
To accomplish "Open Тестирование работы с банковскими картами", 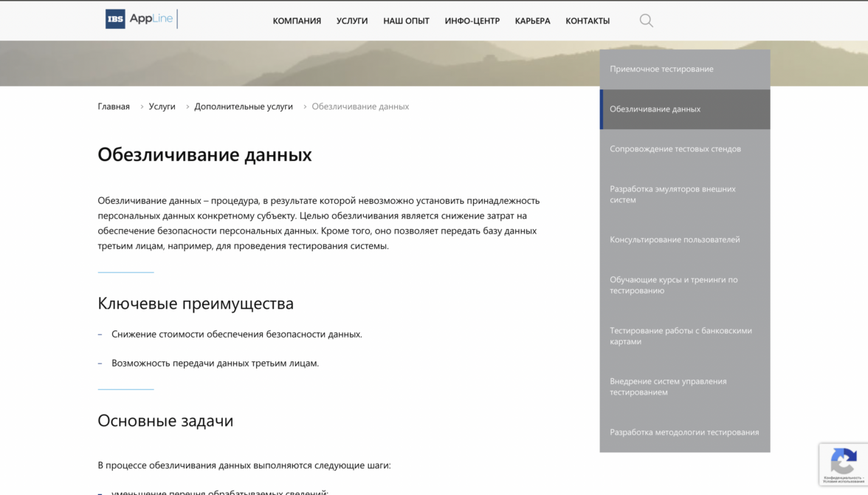I will tap(685, 336).
